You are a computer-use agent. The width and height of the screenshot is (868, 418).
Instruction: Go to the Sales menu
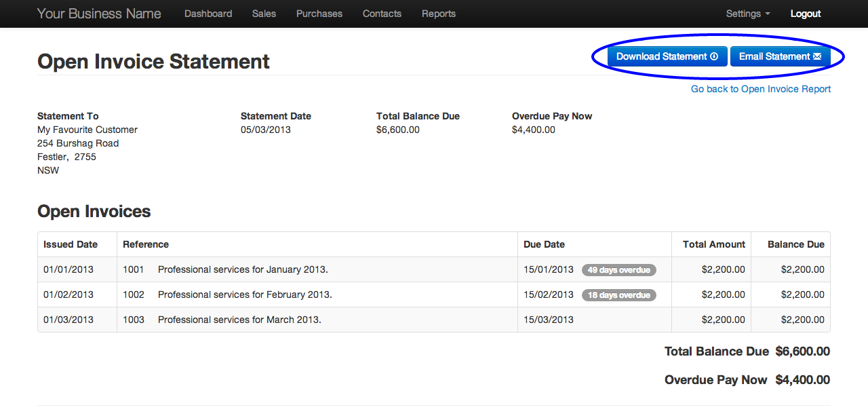tap(264, 14)
